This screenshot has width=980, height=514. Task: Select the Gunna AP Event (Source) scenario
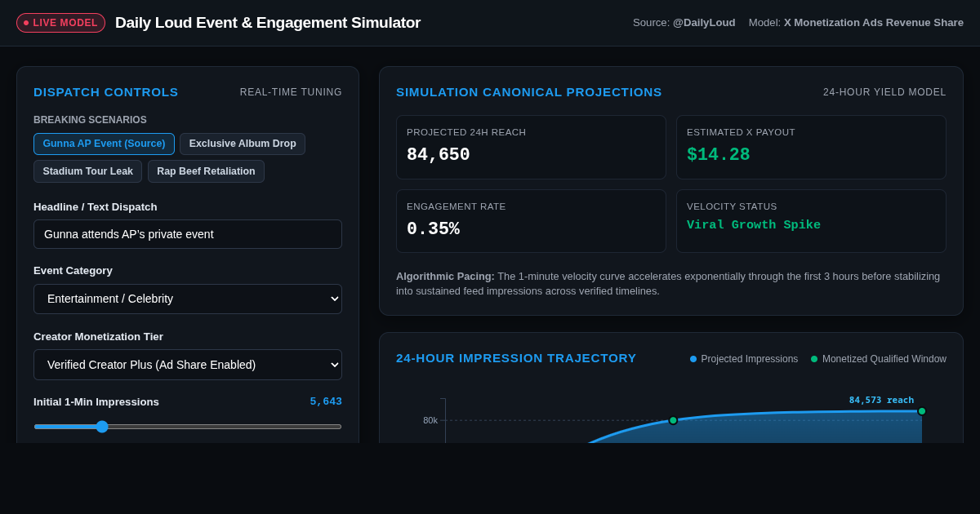[x=104, y=144]
